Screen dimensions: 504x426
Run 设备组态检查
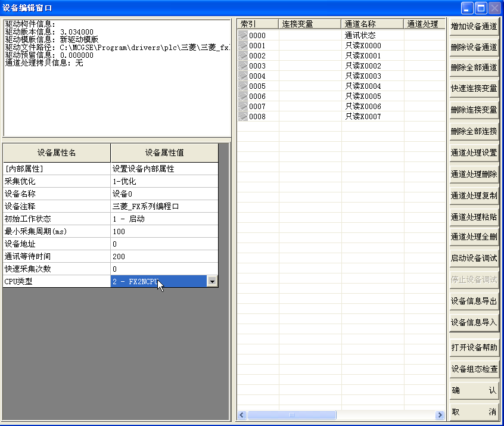point(474,369)
